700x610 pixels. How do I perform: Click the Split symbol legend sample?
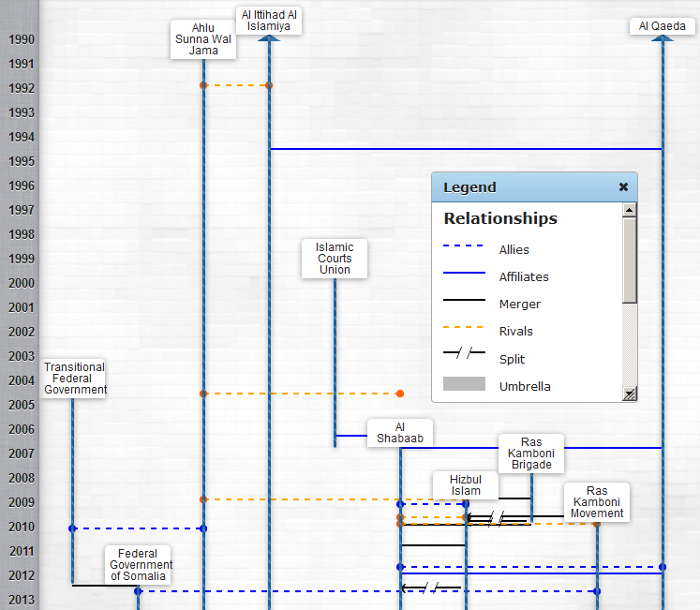pyautogui.click(x=464, y=352)
